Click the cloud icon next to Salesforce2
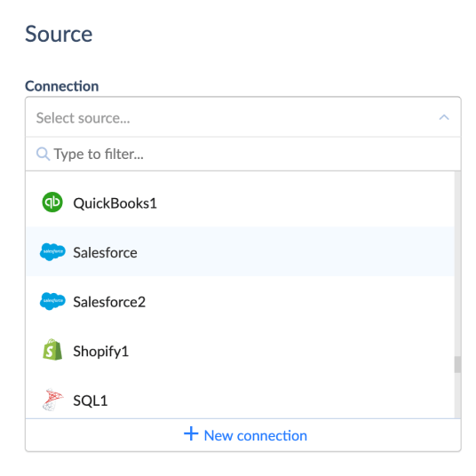The image size is (476, 476). pyautogui.click(x=52, y=301)
